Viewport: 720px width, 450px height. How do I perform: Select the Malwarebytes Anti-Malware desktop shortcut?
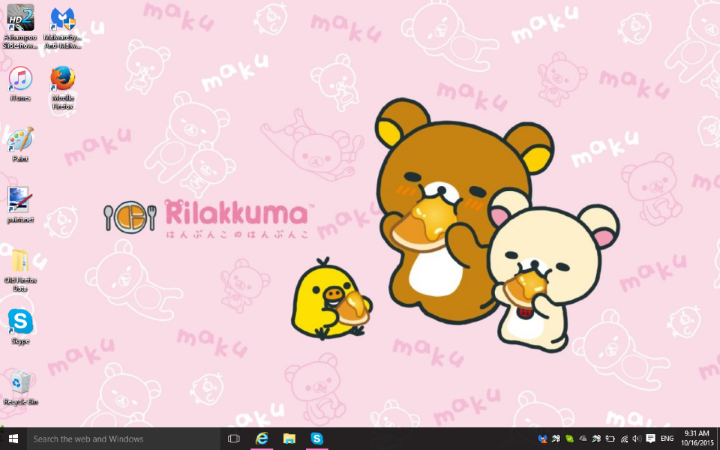pyautogui.click(x=63, y=28)
